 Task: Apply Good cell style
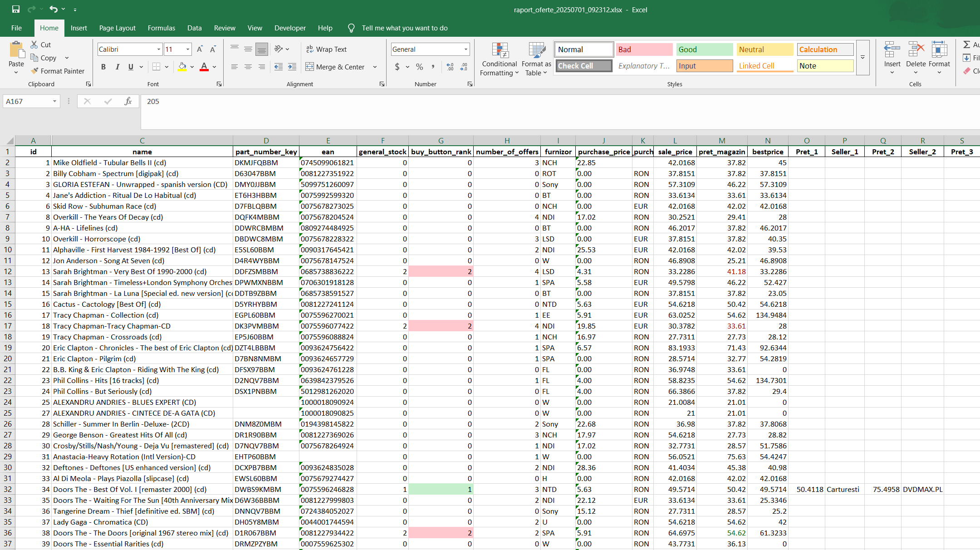click(705, 49)
